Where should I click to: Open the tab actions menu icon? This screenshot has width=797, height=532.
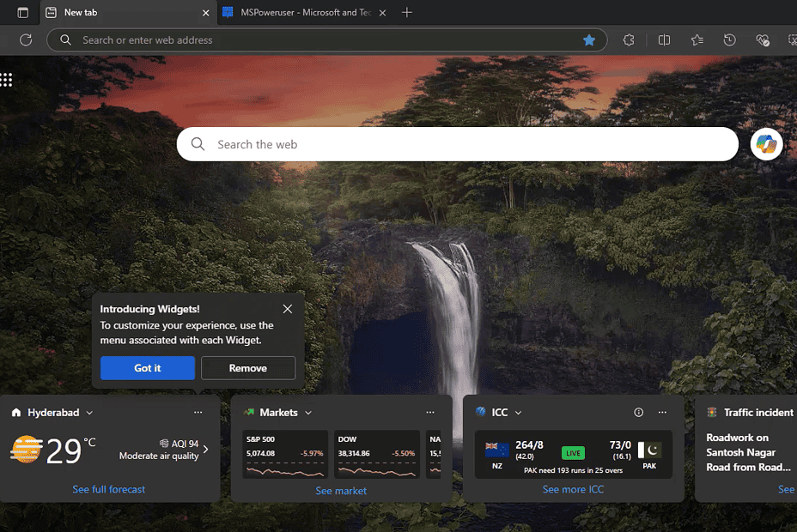(x=22, y=12)
